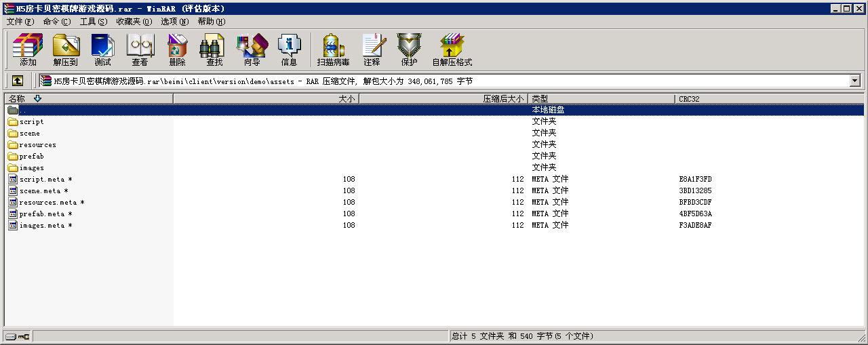Select the resources folder

[37, 145]
